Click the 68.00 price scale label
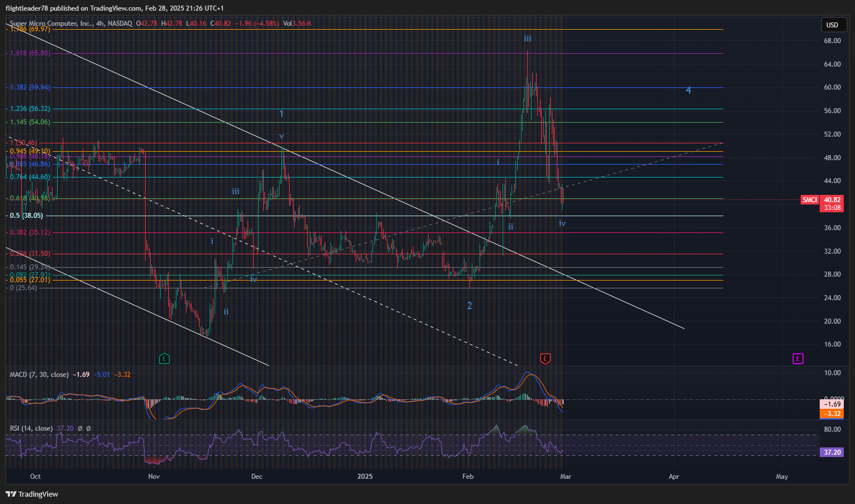This screenshot has height=504, width=855. 832,41
